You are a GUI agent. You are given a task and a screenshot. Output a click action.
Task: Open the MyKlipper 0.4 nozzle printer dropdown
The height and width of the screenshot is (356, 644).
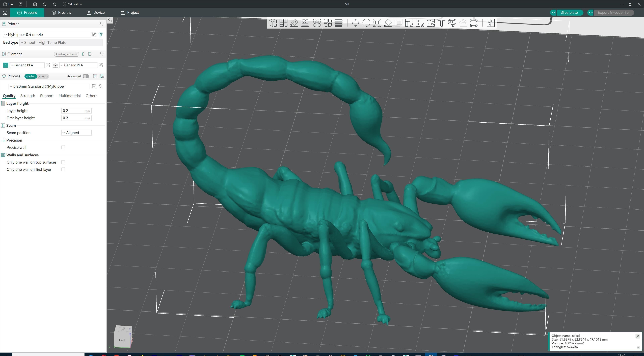click(47, 35)
